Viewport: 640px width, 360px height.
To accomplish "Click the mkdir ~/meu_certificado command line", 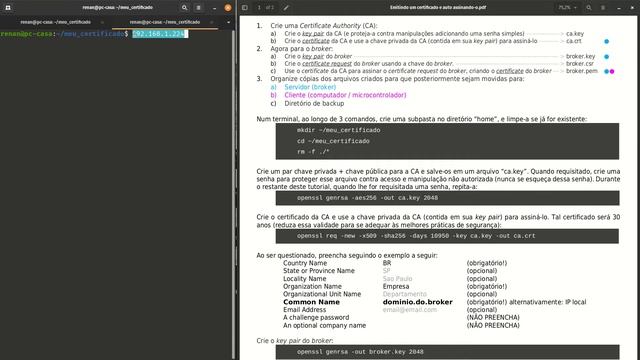I will [338, 130].
